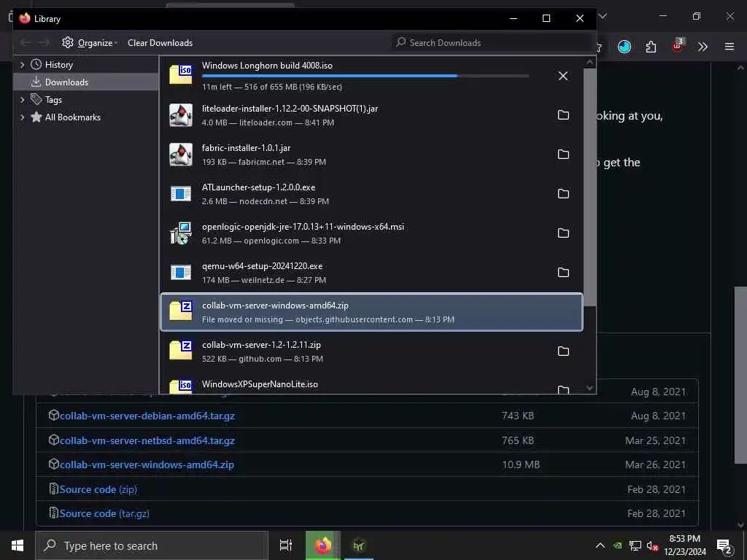This screenshot has height=560, width=747.
Task: Click the muted volume tray icon
Action: 651,545
